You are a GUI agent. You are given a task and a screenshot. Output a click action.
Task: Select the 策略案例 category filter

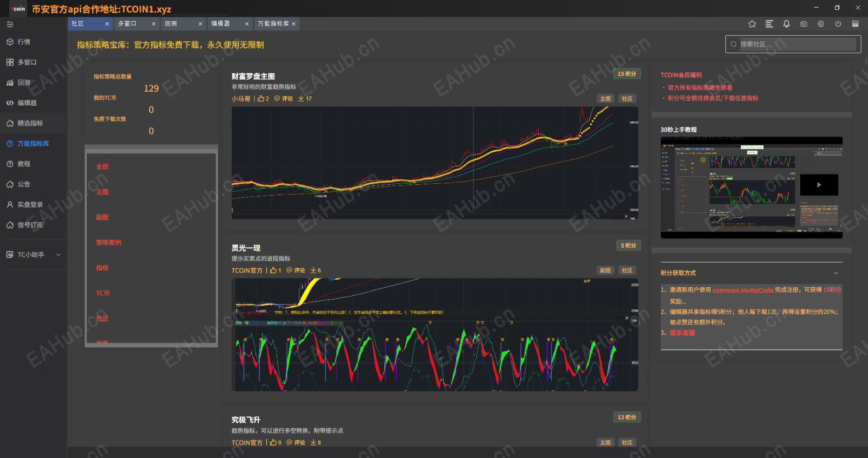click(108, 243)
